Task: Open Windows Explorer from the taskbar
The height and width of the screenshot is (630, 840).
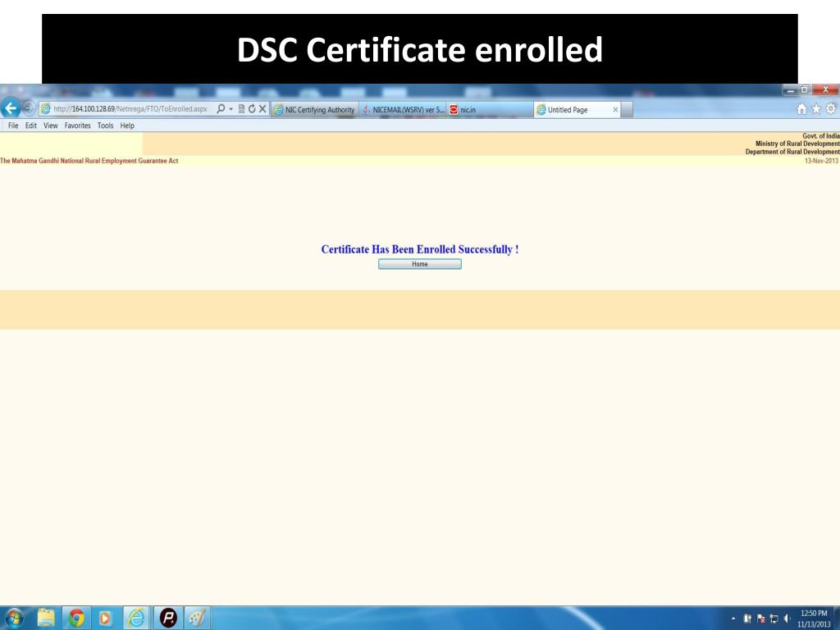Action: click(46, 619)
